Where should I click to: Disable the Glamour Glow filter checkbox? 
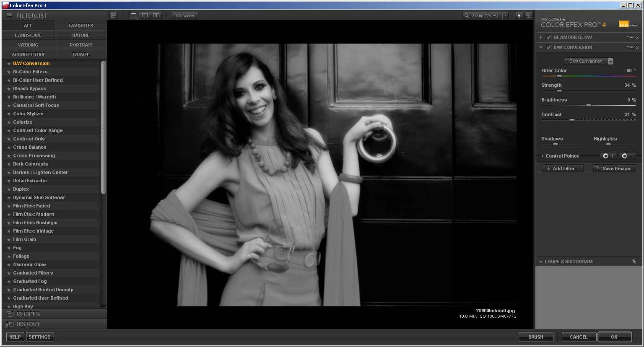548,37
